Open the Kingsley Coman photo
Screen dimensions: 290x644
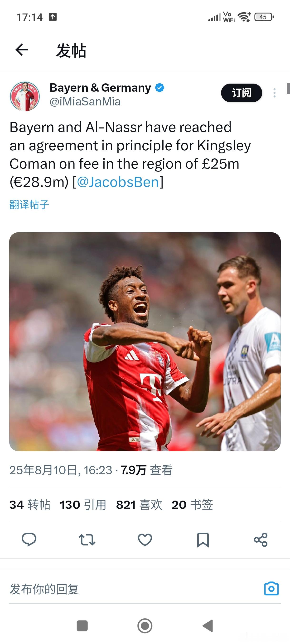tap(145, 341)
